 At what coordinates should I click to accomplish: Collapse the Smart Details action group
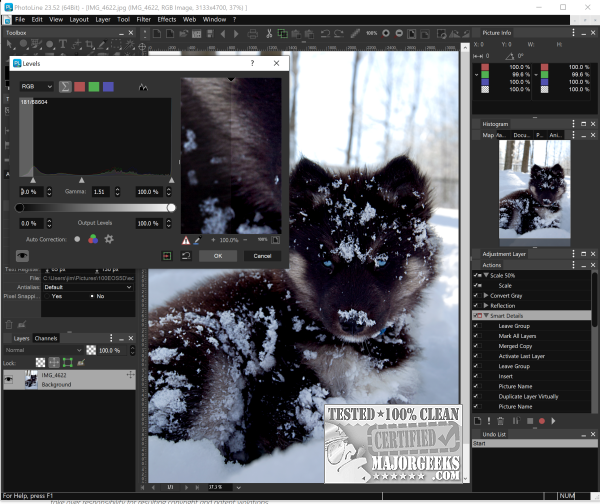486,315
